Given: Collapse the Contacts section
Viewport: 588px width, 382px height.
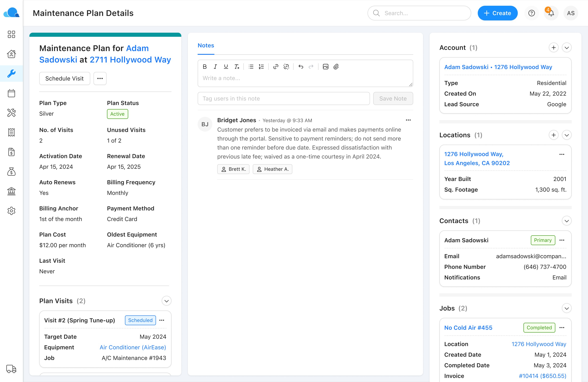Looking at the screenshot, I should pyautogui.click(x=567, y=221).
